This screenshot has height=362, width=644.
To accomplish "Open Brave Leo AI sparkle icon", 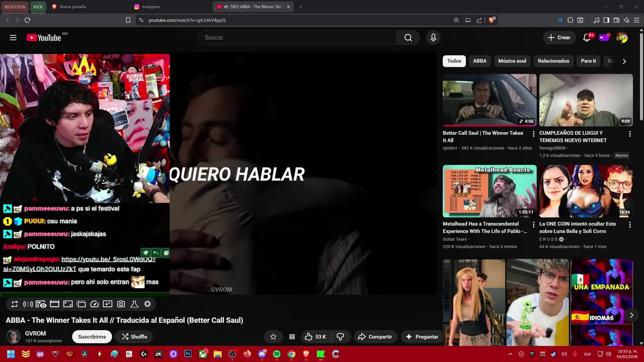I will (x=626, y=20).
